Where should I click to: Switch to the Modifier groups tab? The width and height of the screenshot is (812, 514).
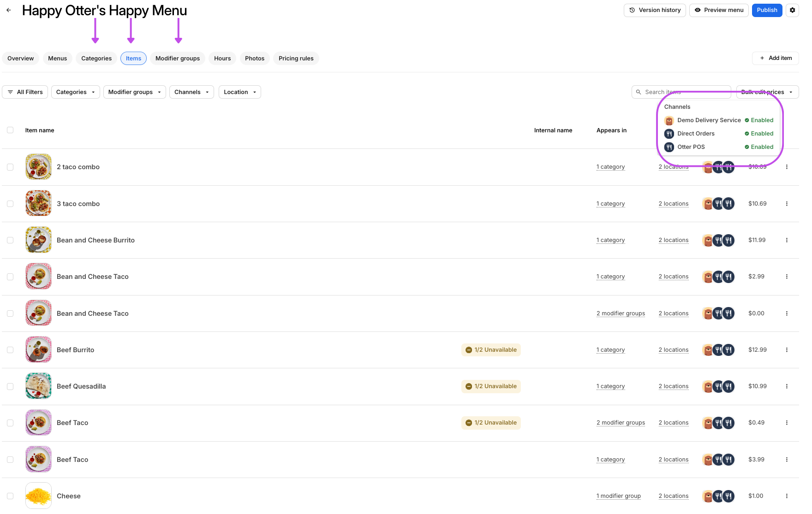178,59
